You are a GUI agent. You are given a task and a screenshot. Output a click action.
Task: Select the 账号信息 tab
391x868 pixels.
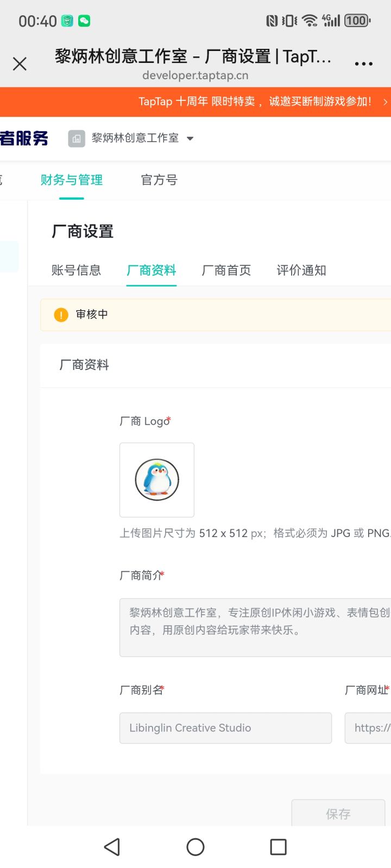point(76,270)
